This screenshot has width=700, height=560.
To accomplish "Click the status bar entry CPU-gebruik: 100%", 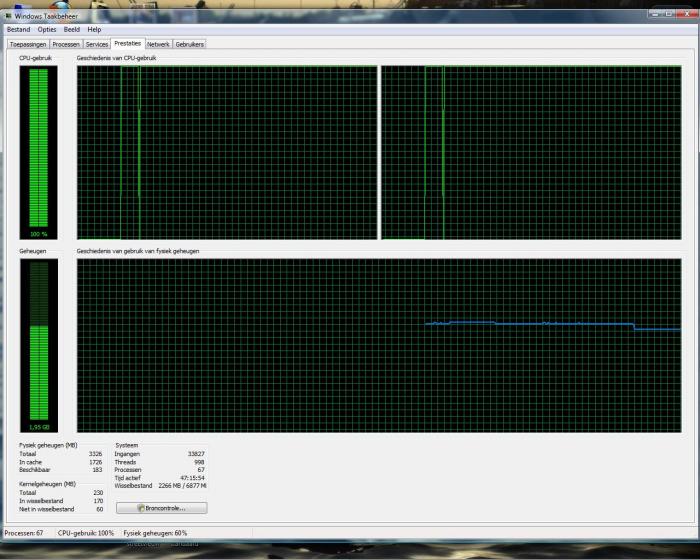I will tap(86, 533).
